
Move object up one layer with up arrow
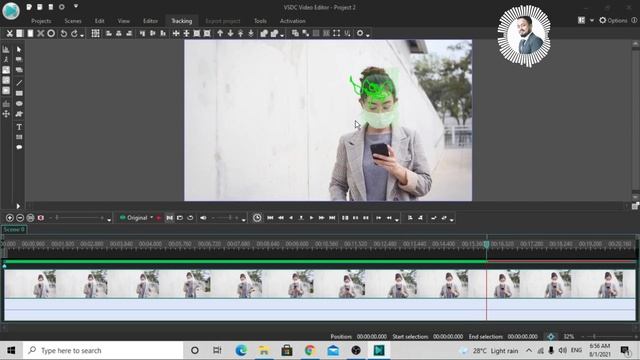220,33
